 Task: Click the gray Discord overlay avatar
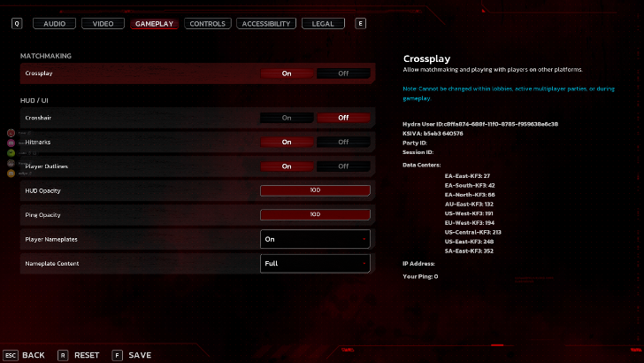coord(11,163)
